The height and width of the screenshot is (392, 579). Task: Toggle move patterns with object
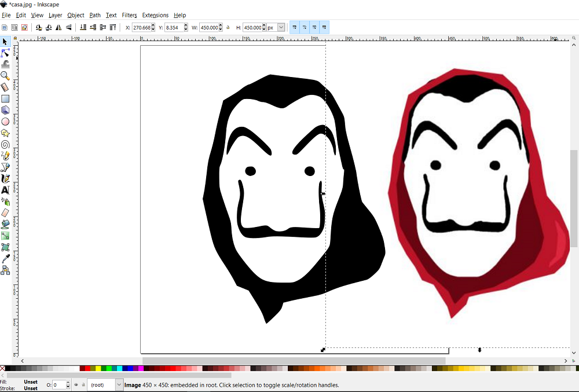click(x=325, y=27)
